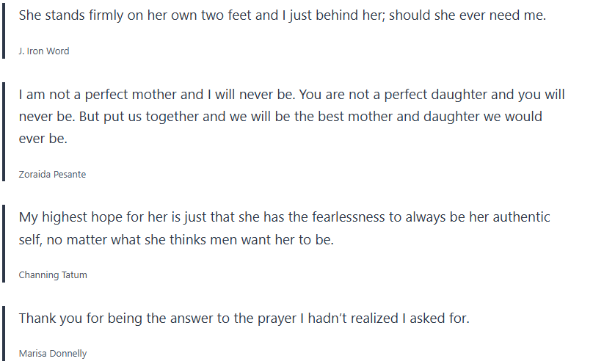
Task: Click the author name J. Iron Word
Action: (43, 51)
